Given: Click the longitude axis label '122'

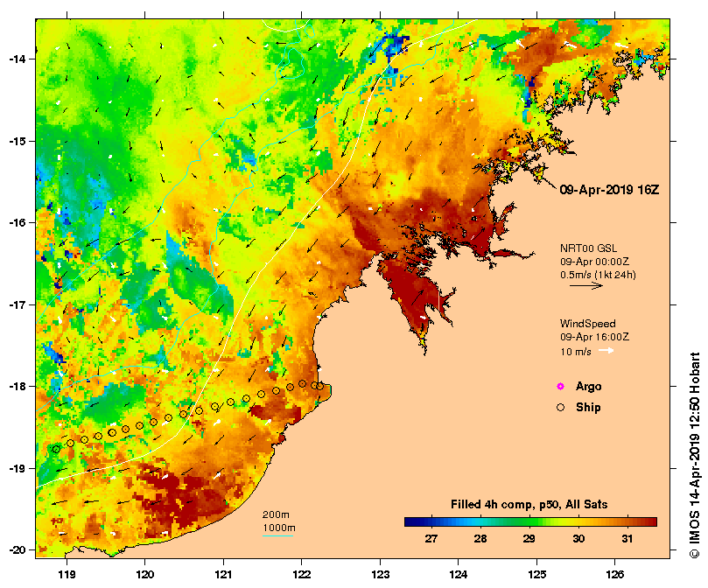Looking at the screenshot, I should click(302, 575).
